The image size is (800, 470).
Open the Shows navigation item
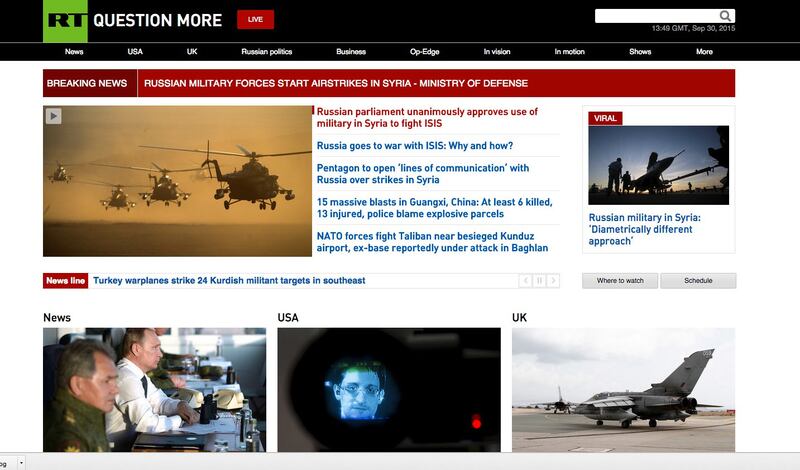click(x=640, y=52)
